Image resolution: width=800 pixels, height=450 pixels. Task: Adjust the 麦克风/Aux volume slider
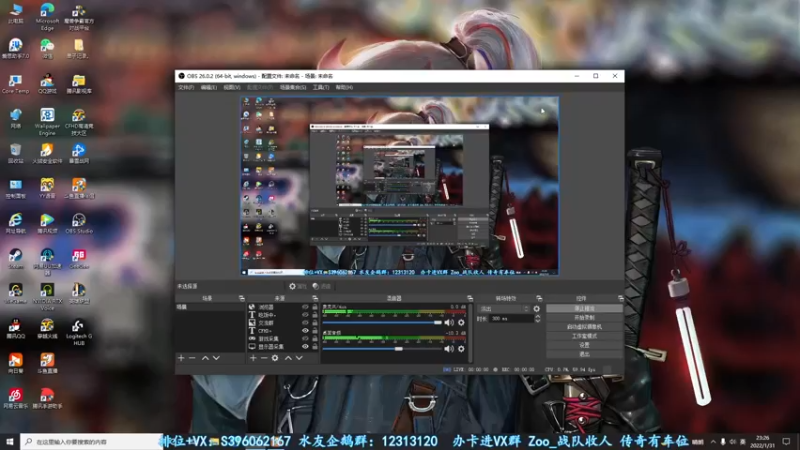[382, 322]
